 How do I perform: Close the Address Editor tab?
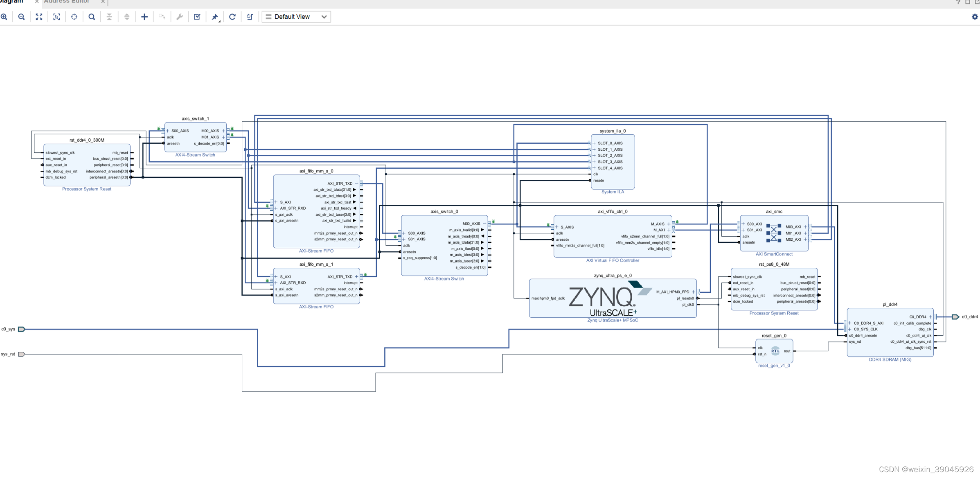pos(103,2)
